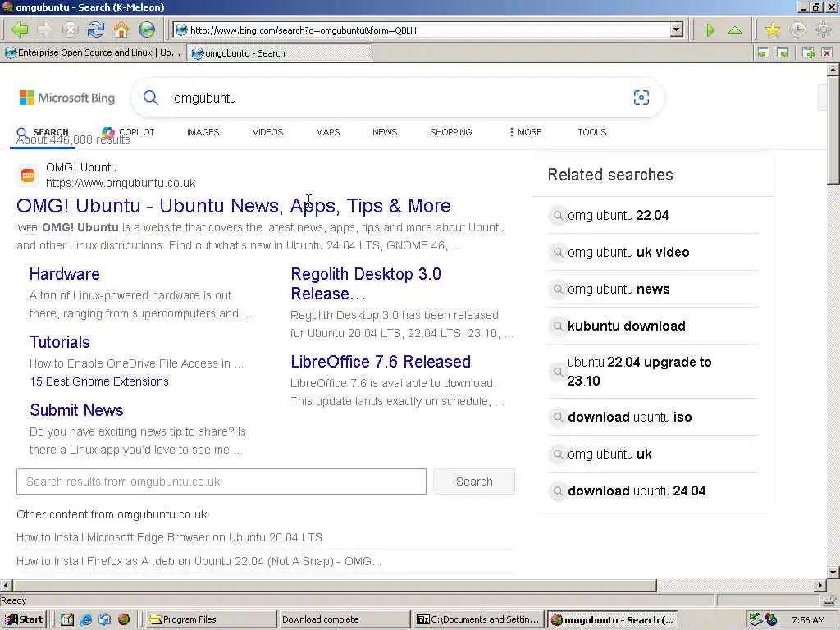Open a new tab with the plus icon
The image size is (840, 630).
point(808,52)
